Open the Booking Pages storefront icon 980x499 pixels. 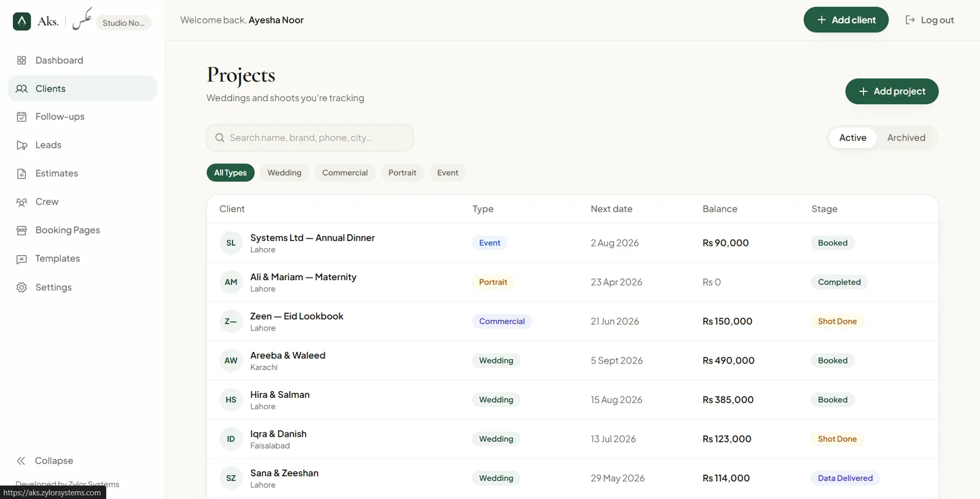tap(21, 230)
